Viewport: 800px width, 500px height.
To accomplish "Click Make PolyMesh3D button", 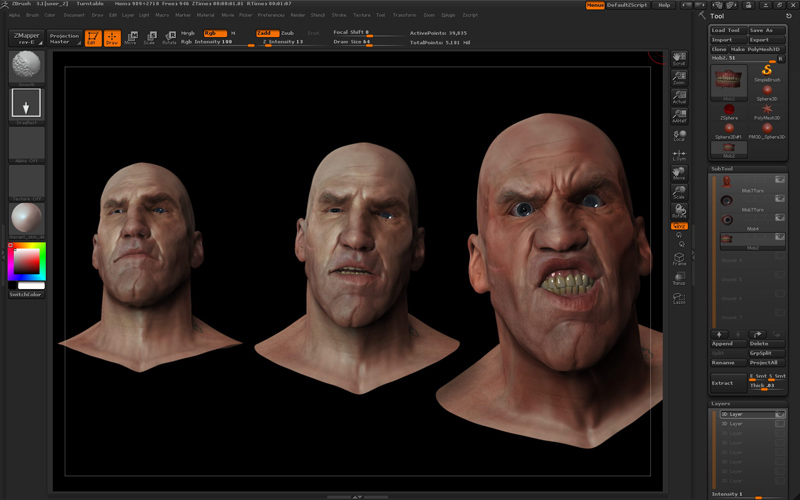I will 757,49.
